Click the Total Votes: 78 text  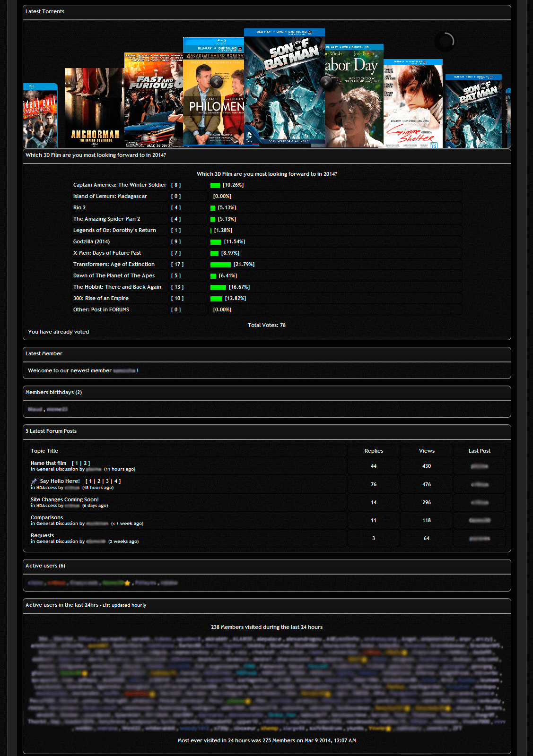click(x=267, y=325)
